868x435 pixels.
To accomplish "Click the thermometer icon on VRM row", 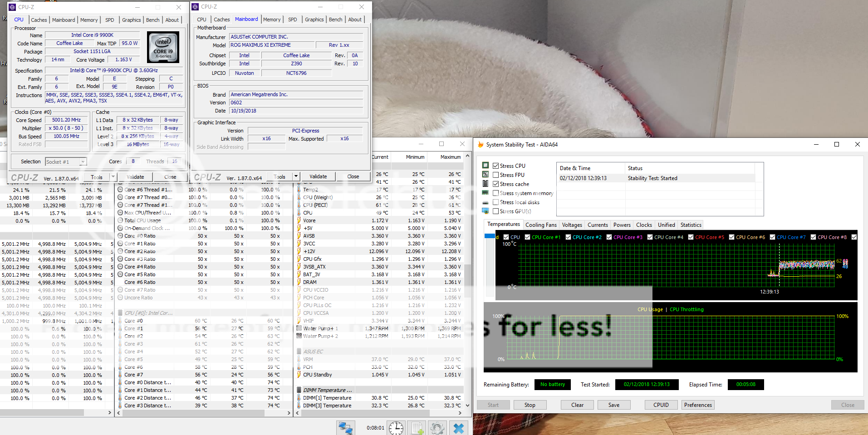I will (299, 359).
